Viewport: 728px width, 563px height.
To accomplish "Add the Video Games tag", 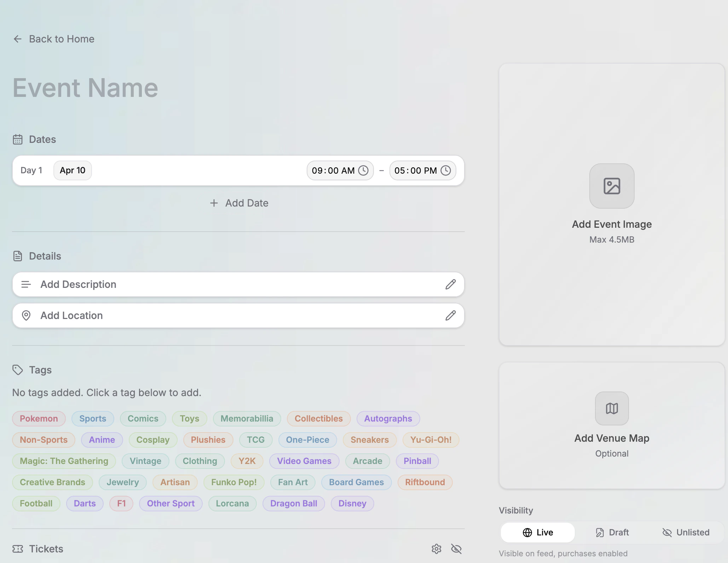I will point(304,461).
